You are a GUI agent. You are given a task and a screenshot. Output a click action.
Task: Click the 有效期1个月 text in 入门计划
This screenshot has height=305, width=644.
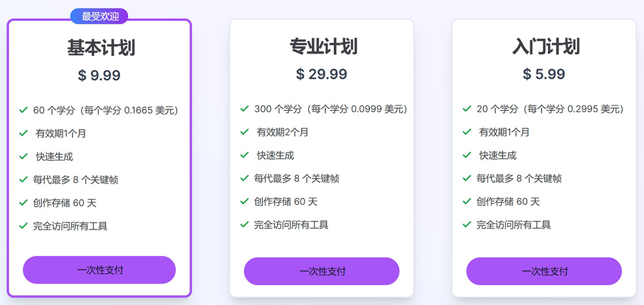(504, 132)
